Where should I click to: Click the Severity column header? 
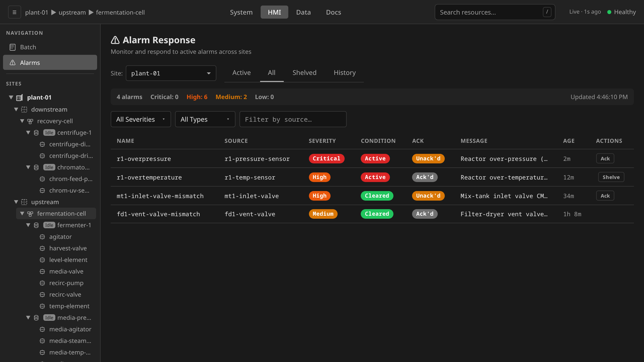pyautogui.click(x=322, y=141)
